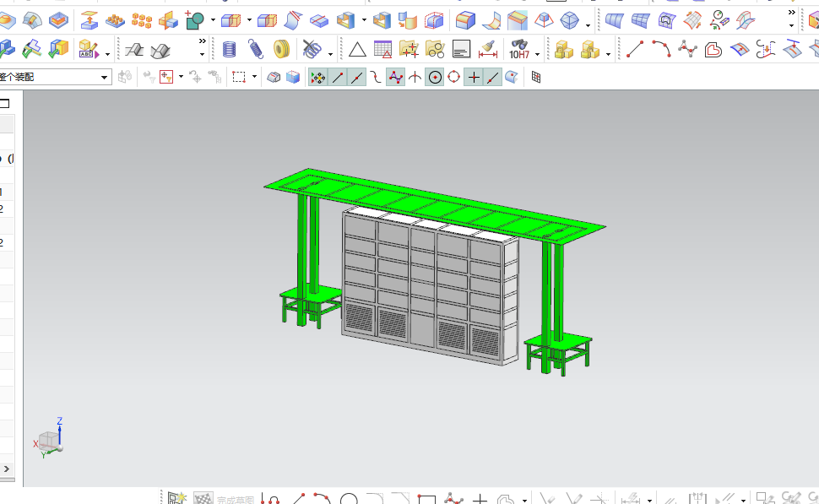Click the Through Curves surface icon

[615, 20]
